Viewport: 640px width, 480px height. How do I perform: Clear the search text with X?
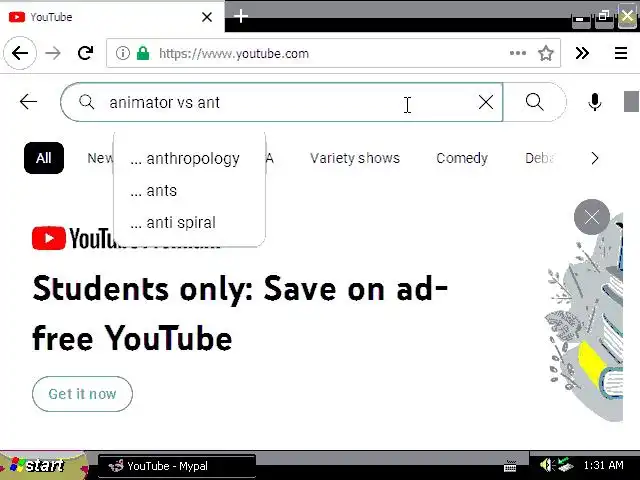pyautogui.click(x=486, y=102)
